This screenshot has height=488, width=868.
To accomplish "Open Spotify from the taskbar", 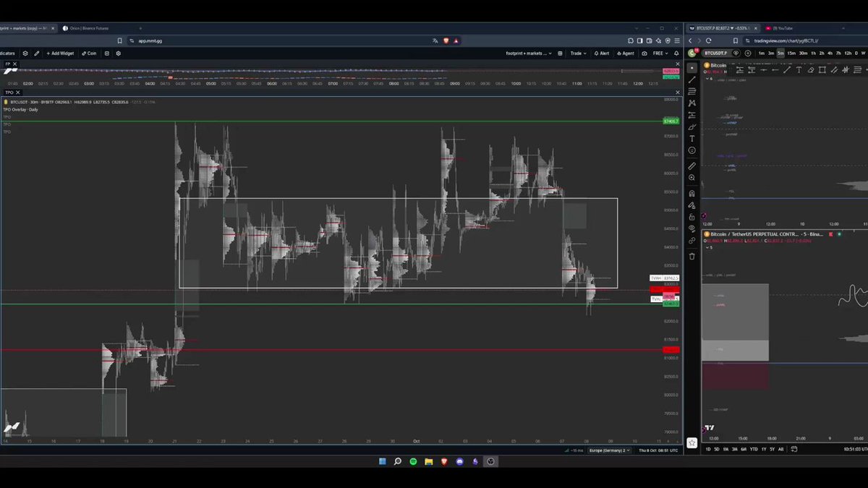I will pyautogui.click(x=413, y=461).
